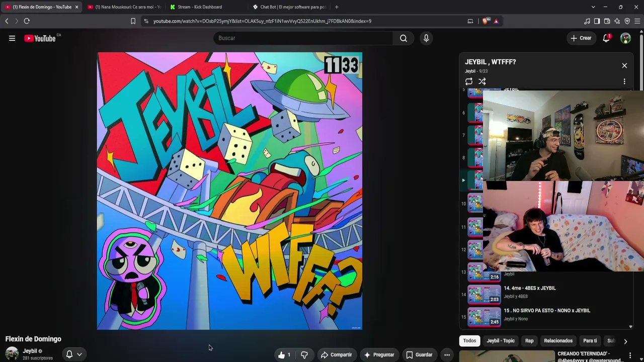Bookmark this page

coord(133,21)
